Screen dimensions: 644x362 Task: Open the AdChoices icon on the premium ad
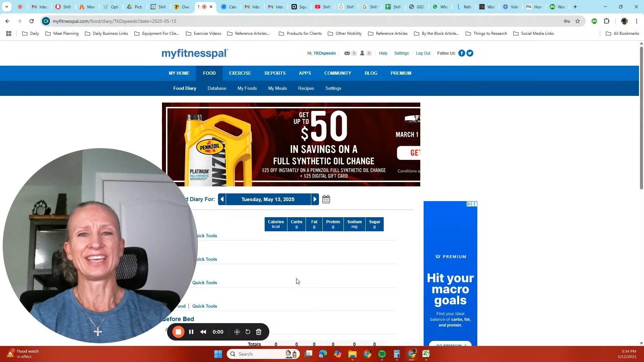pyautogui.click(x=469, y=204)
